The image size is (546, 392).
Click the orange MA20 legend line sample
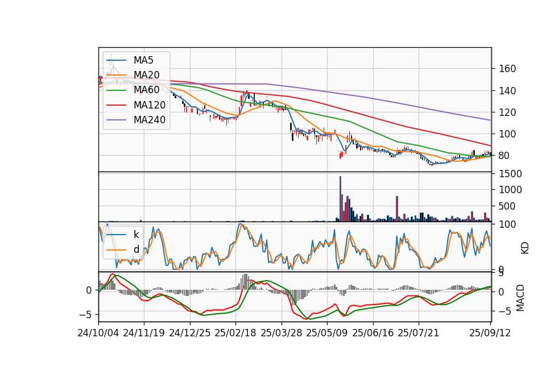click(116, 75)
